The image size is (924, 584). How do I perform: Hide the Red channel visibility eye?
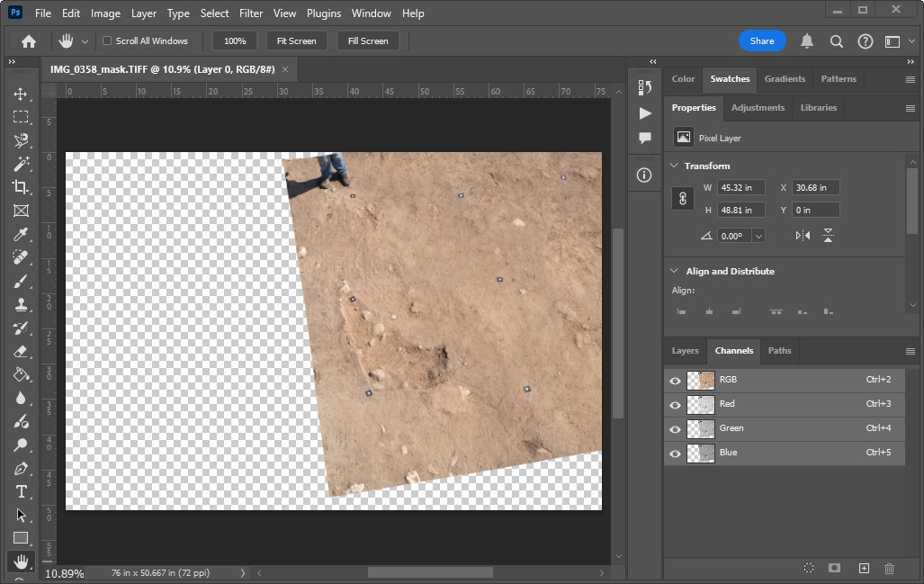pos(675,405)
